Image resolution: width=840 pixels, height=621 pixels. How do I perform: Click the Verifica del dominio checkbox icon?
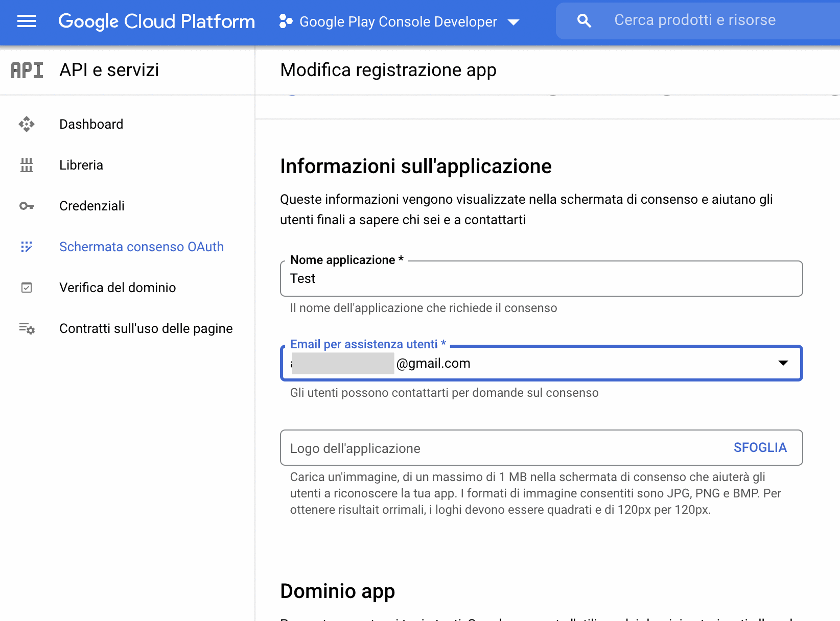click(27, 288)
